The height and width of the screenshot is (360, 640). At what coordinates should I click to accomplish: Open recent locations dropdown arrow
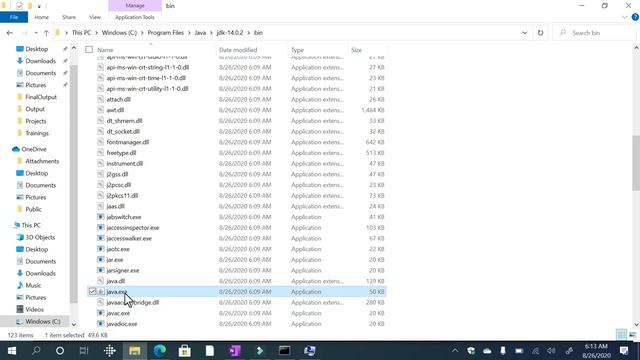[36, 33]
